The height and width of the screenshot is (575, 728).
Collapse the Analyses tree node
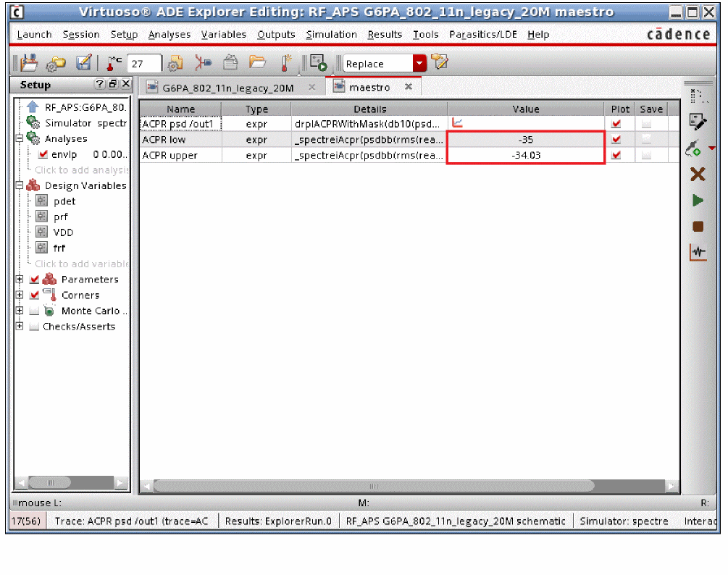[x=20, y=138]
